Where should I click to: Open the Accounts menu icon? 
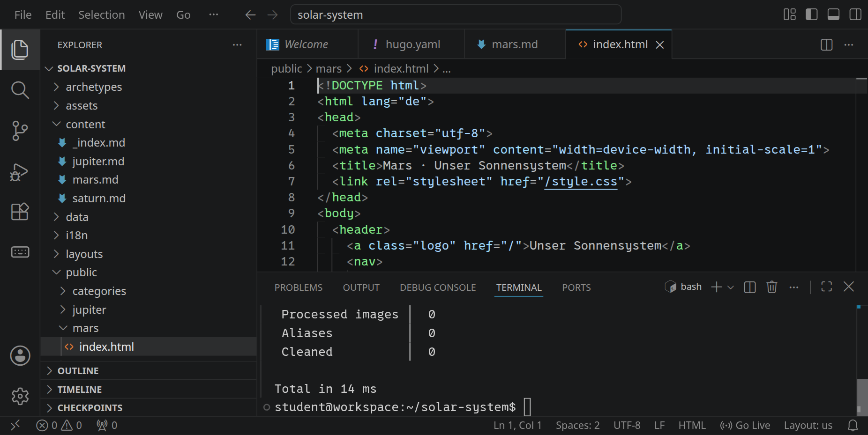20,356
